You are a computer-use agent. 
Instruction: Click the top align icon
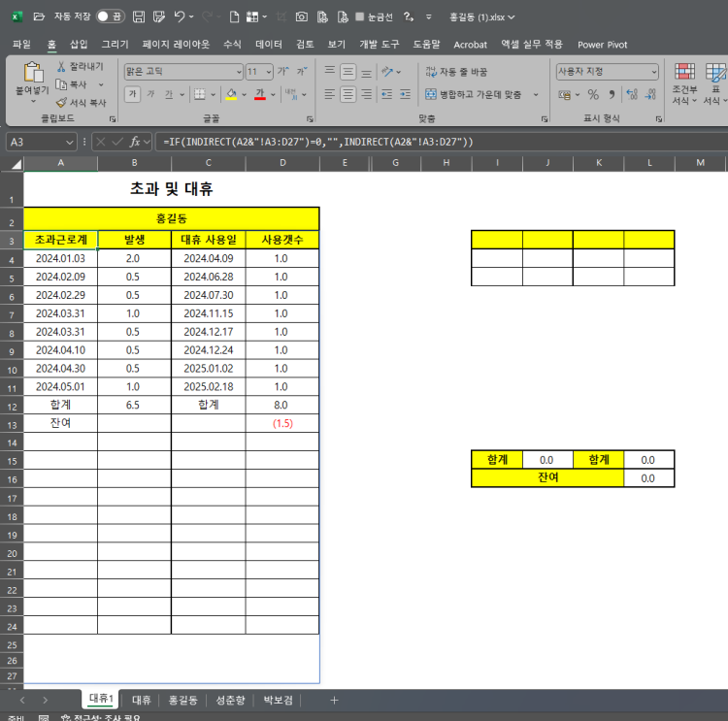330,72
